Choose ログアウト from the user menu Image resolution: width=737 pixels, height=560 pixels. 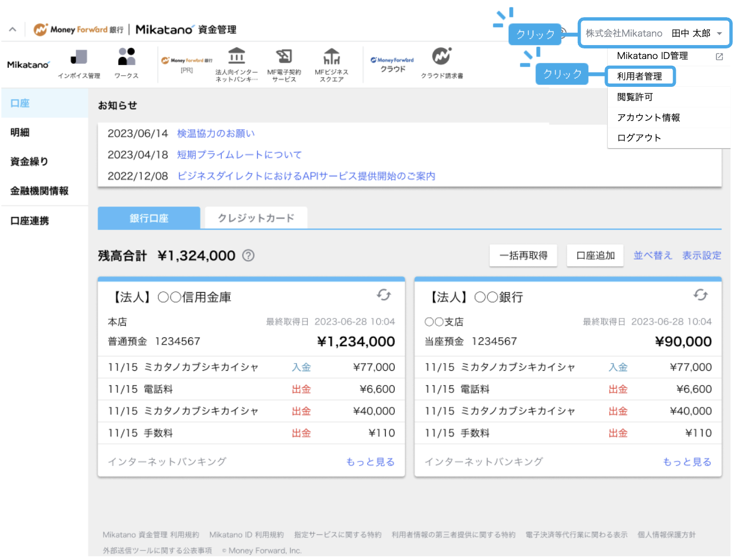[x=639, y=138]
